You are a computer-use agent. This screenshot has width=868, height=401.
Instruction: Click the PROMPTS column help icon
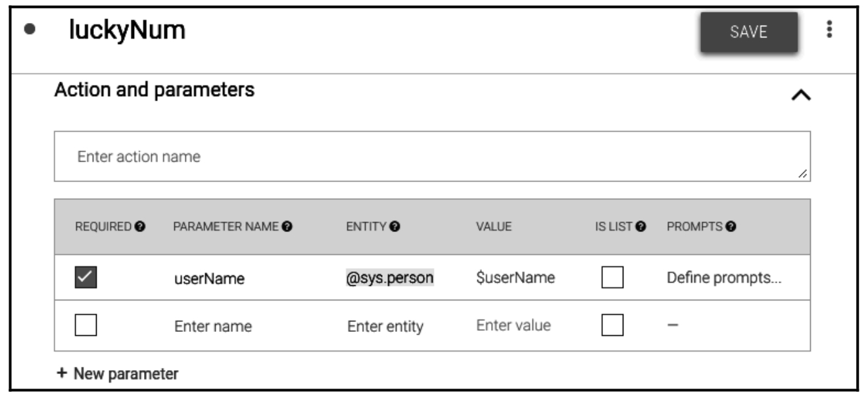point(731,227)
